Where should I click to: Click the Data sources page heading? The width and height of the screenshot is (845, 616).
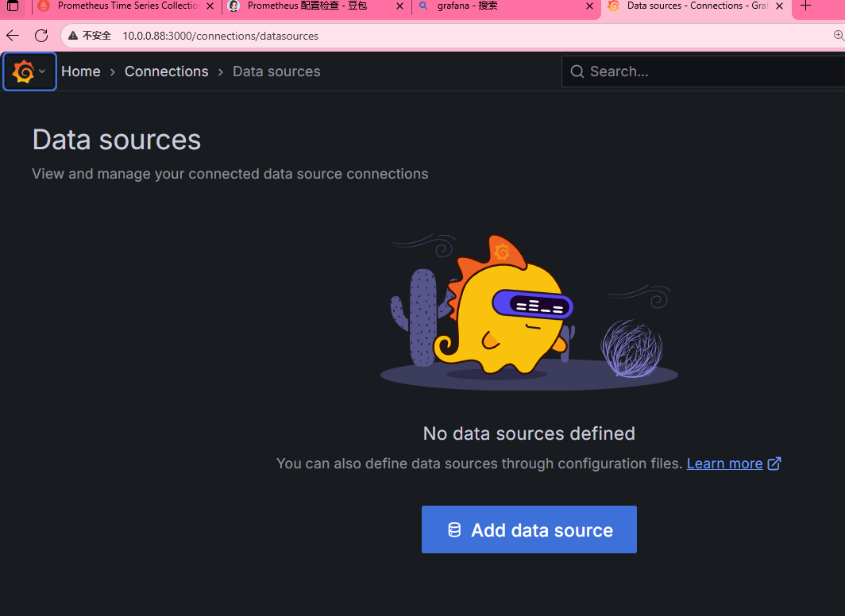(x=117, y=140)
